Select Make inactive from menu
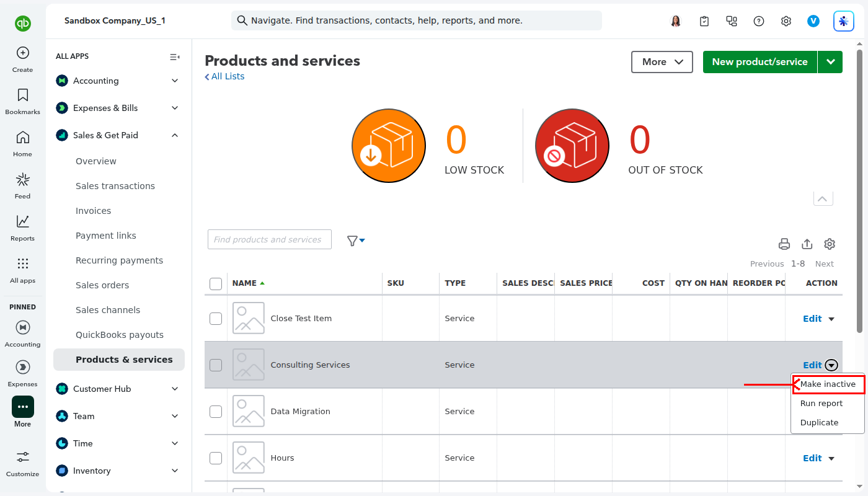The width and height of the screenshot is (868, 496). click(828, 384)
